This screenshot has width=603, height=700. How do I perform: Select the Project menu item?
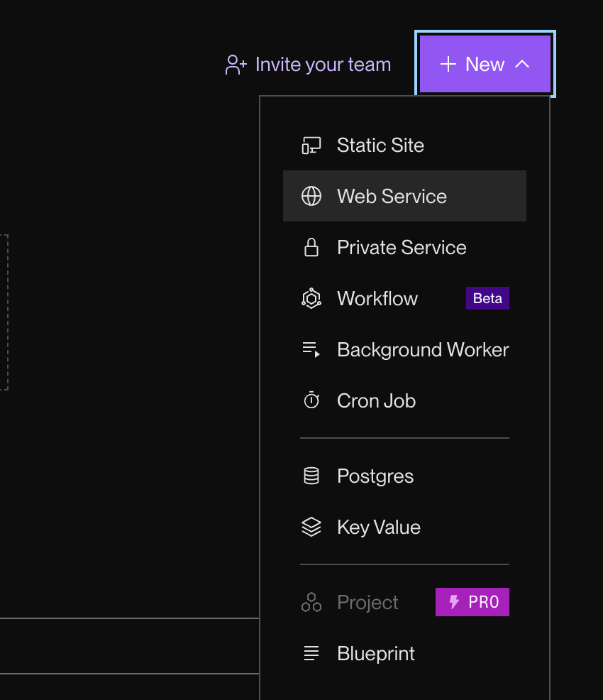pyautogui.click(x=404, y=602)
